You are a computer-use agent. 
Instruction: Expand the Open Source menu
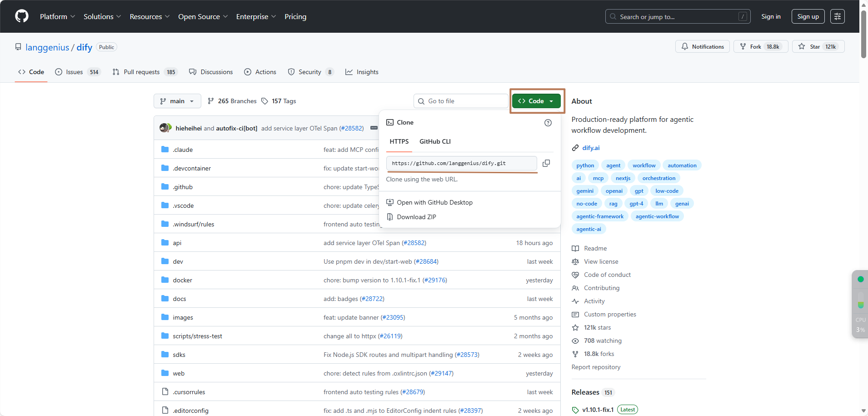point(203,16)
